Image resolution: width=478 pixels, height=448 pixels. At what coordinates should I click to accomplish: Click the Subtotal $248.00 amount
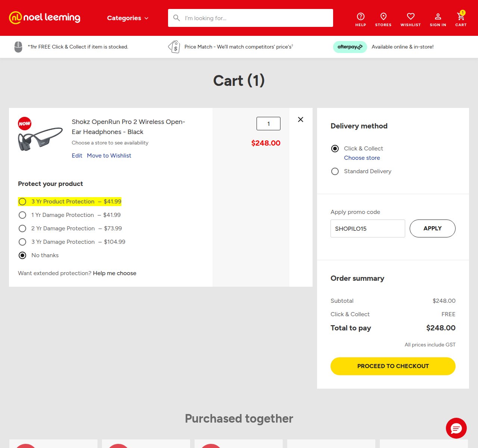pyautogui.click(x=444, y=301)
